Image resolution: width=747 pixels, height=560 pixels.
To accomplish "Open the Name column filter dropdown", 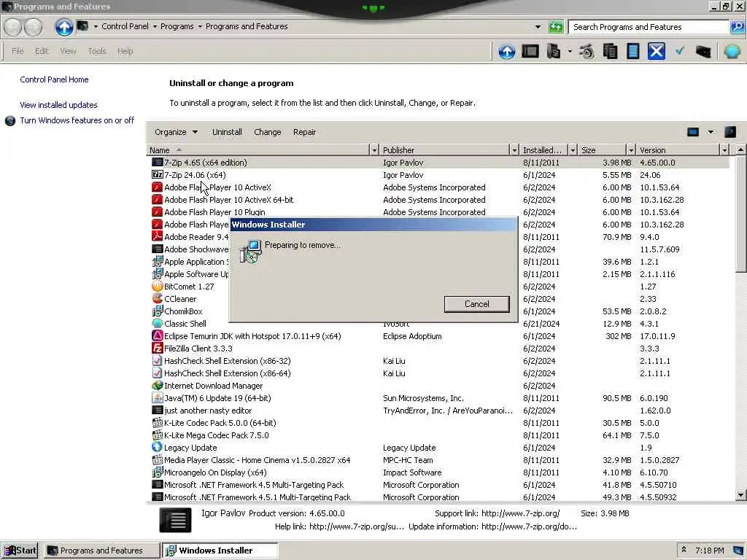I will click(x=374, y=150).
